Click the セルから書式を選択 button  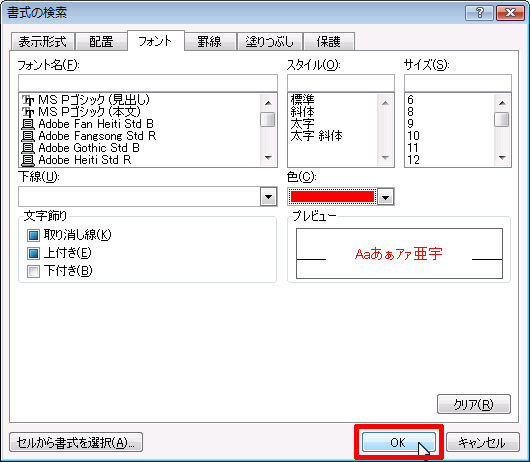76,442
